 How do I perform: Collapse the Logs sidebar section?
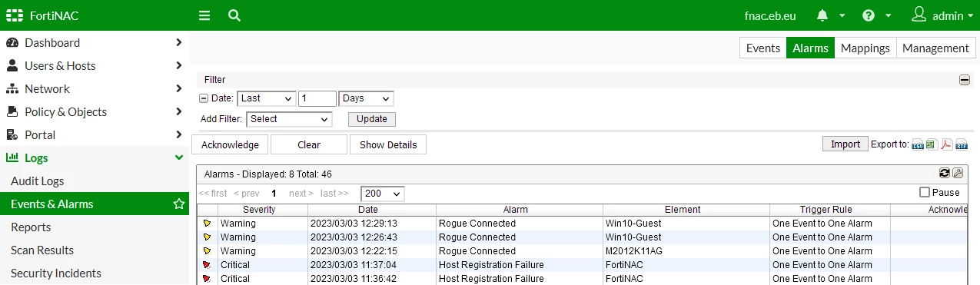coord(95,158)
